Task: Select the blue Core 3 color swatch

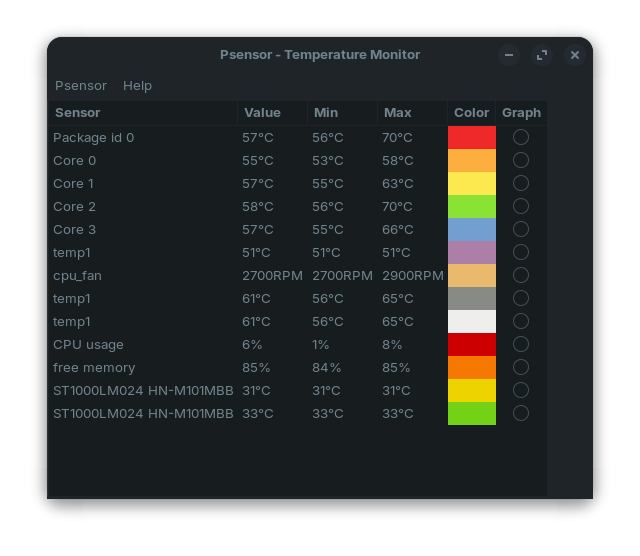Action: click(x=472, y=229)
